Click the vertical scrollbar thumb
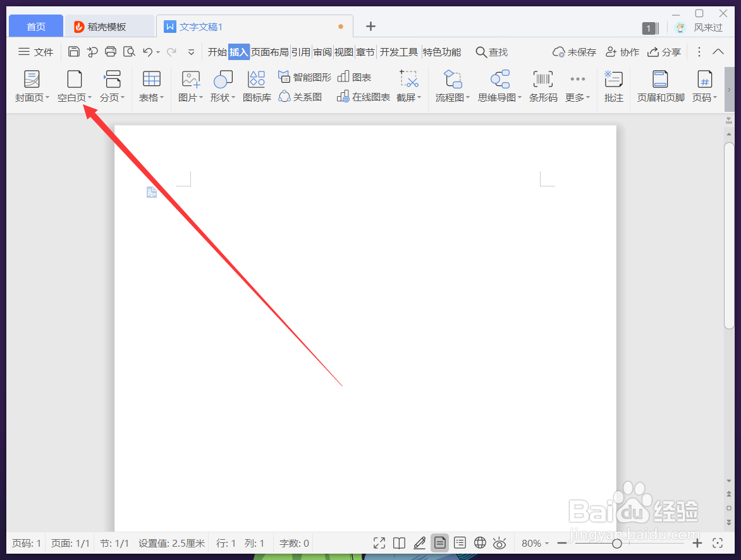 click(x=729, y=235)
